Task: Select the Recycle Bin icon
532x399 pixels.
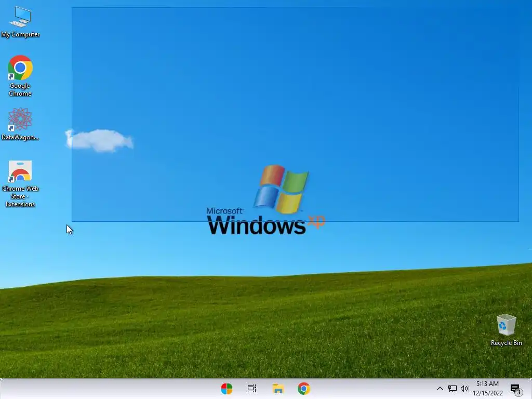Action: point(506,330)
